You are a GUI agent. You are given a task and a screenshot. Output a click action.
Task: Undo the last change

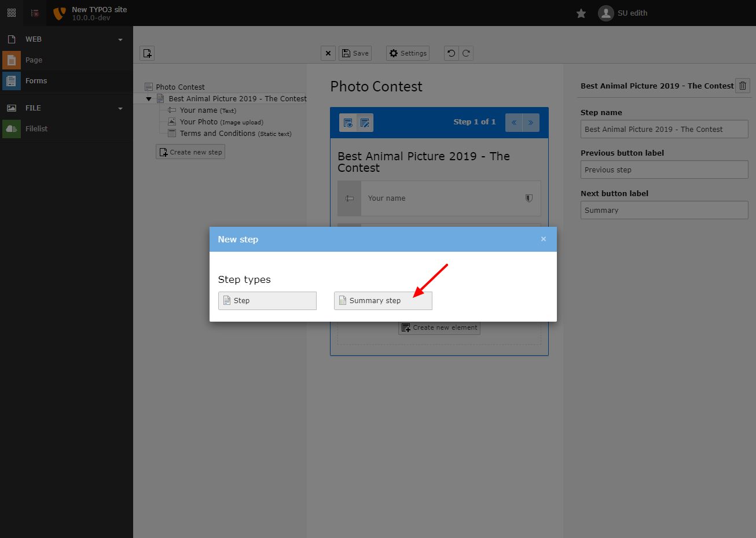451,53
